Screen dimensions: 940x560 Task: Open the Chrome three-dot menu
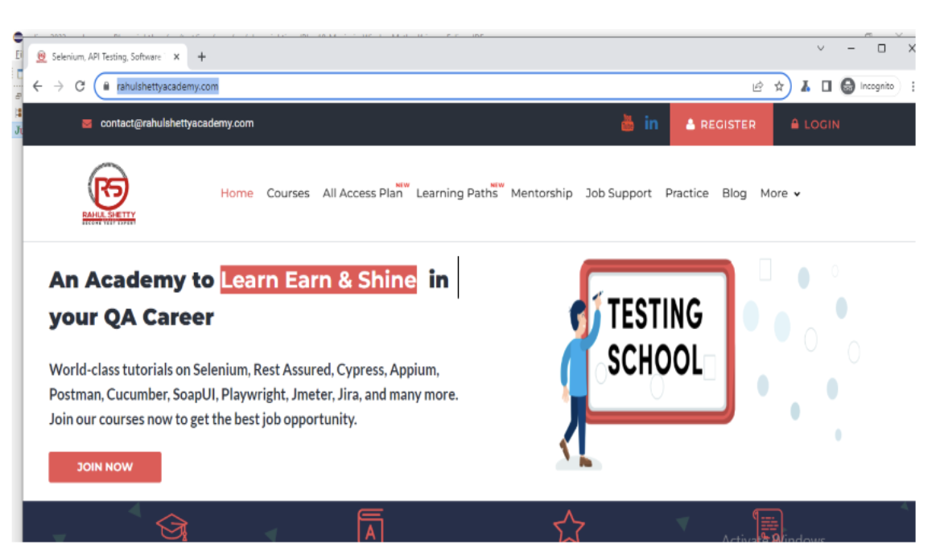913,86
